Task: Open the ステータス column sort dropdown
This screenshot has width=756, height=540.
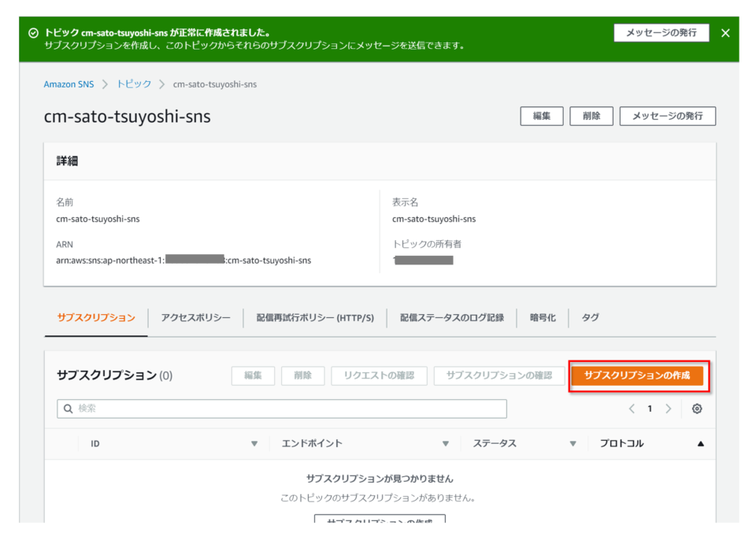Action: [573, 443]
